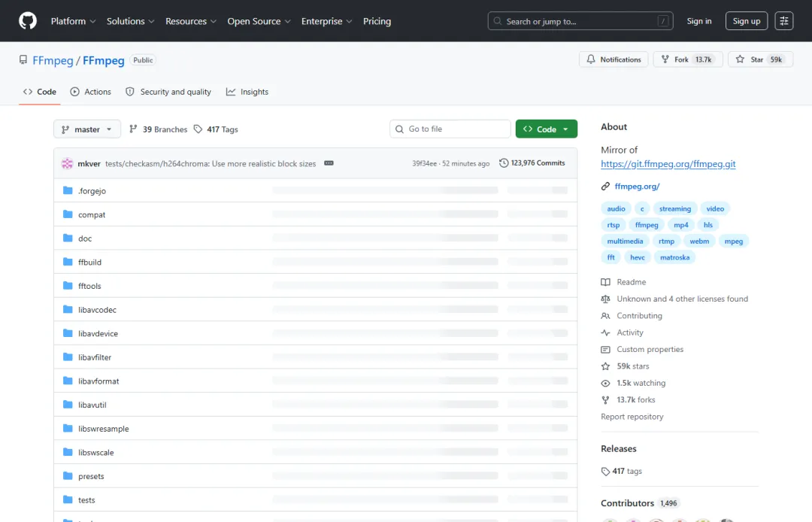
Task: Click the pulse icon beside Activity
Action: coord(605,332)
